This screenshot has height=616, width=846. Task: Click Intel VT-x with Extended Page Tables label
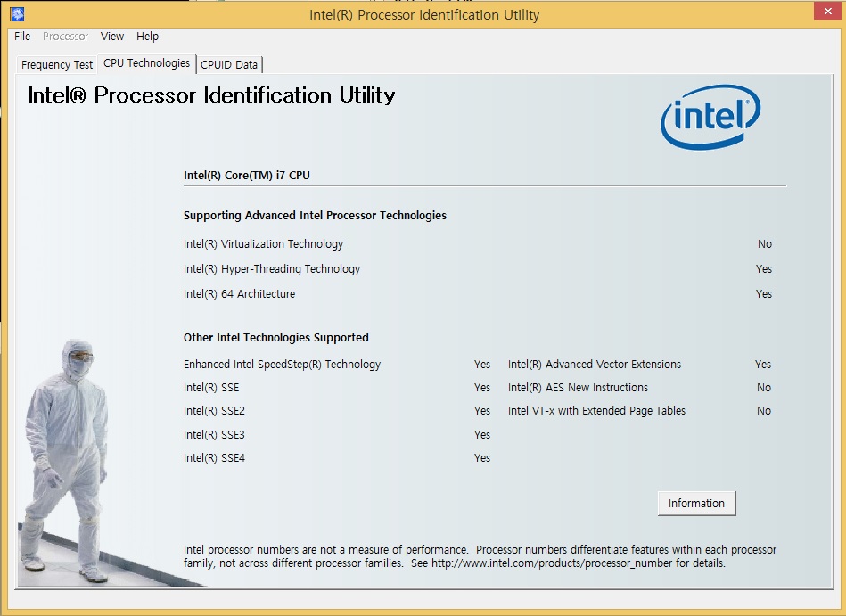tap(596, 410)
